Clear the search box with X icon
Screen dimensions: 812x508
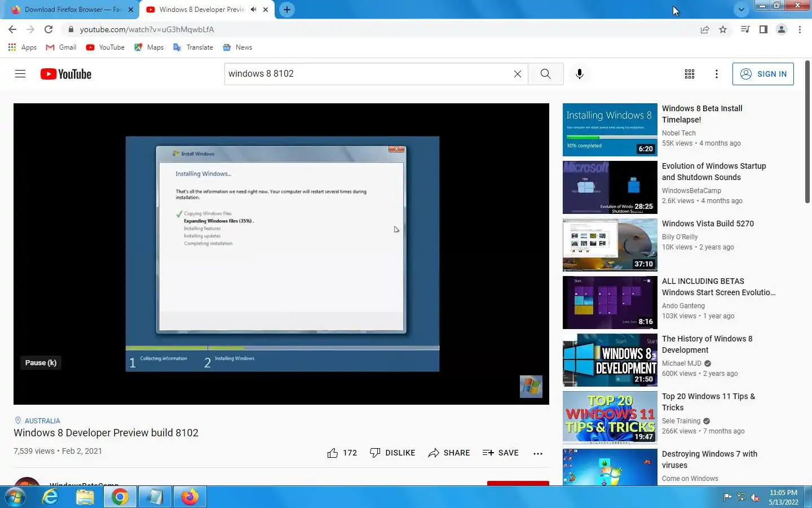(517, 74)
